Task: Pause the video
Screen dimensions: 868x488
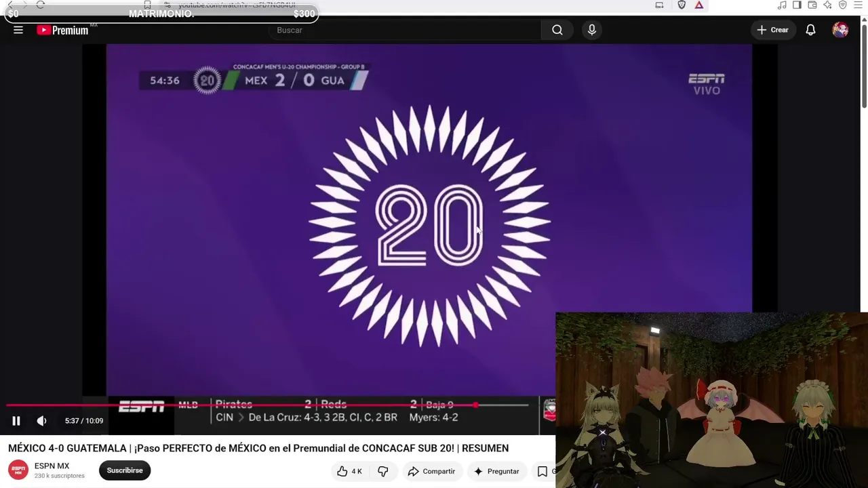Action: click(x=16, y=421)
